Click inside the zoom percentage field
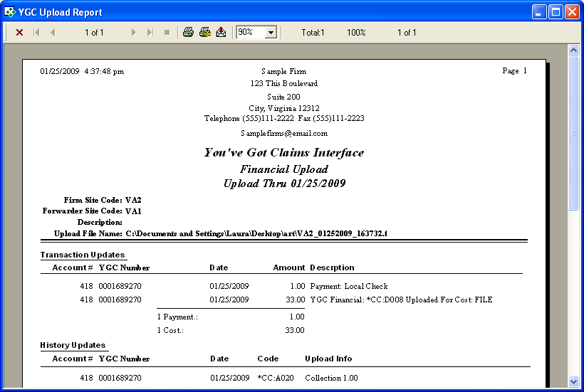The height and width of the screenshot is (392, 584). (x=250, y=33)
